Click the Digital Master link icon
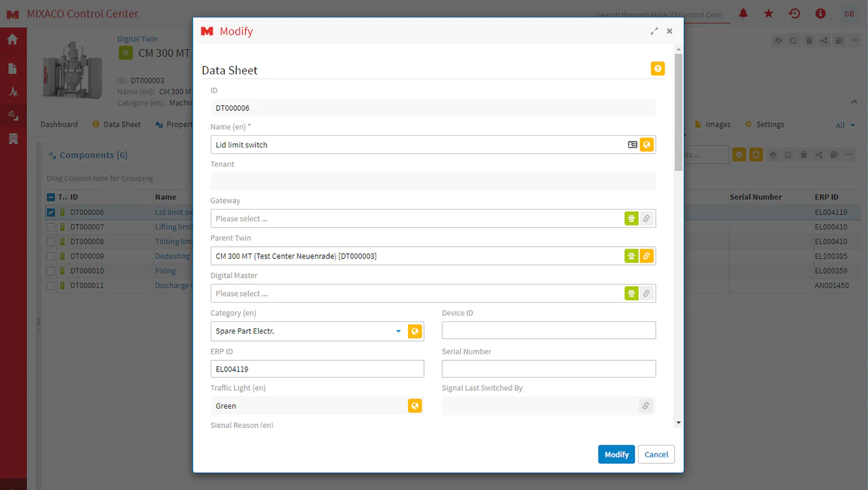 pyautogui.click(x=647, y=293)
